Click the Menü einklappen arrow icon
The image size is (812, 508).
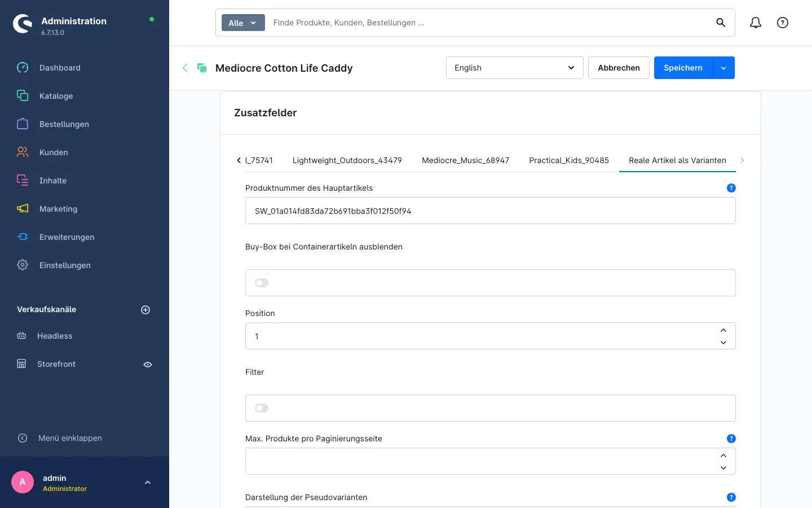tap(23, 438)
